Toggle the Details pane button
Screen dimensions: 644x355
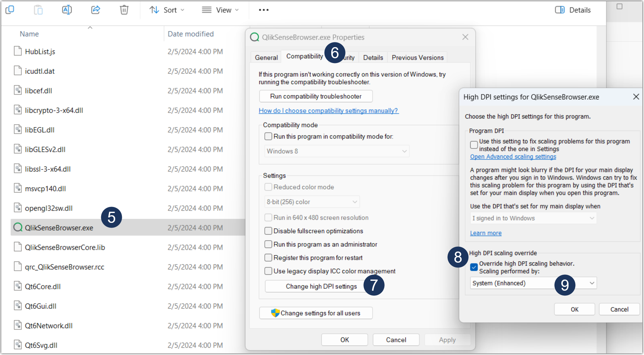click(x=573, y=10)
